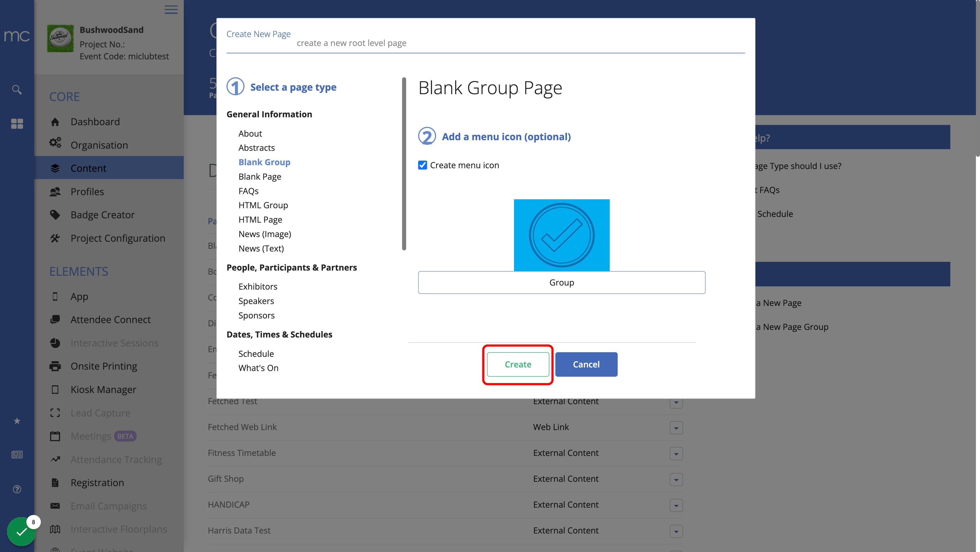Click the Dashboard home icon
Viewport: 980px width, 552px height.
(55, 122)
